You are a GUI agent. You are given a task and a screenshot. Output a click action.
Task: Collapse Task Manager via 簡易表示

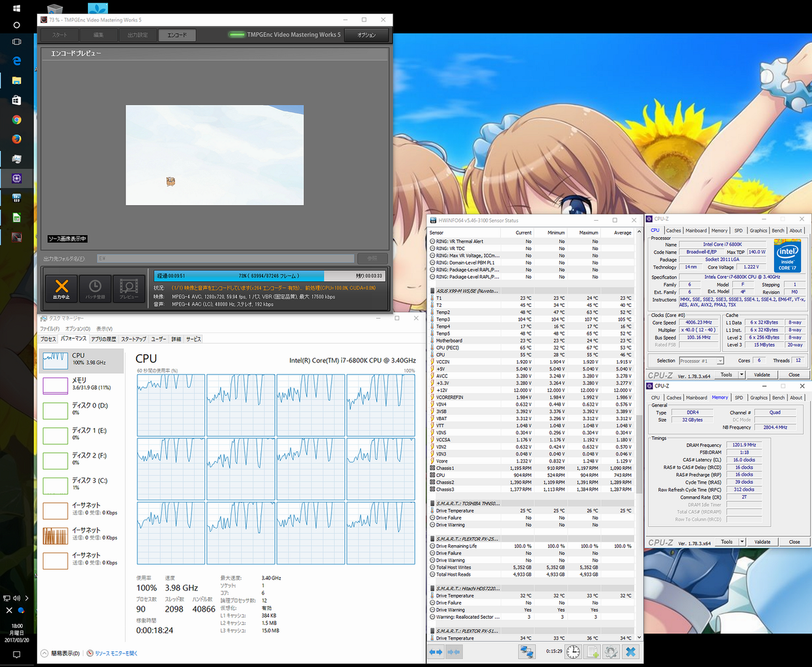pos(61,653)
